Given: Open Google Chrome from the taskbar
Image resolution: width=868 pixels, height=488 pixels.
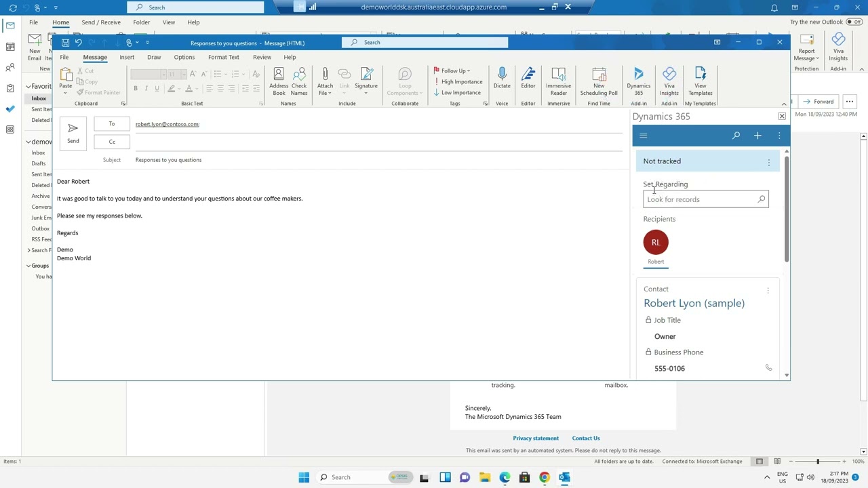Looking at the screenshot, I should (544, 477).
